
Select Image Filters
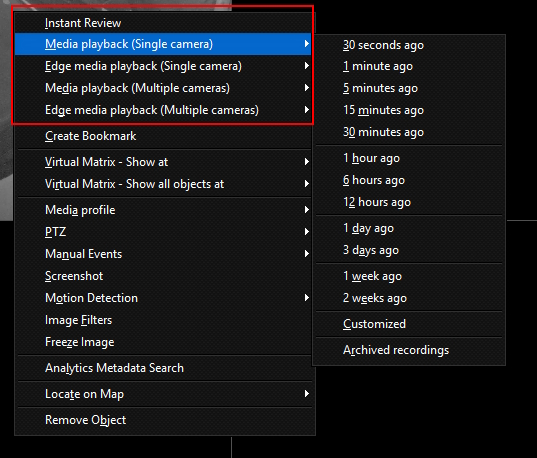tap(164, 320)
